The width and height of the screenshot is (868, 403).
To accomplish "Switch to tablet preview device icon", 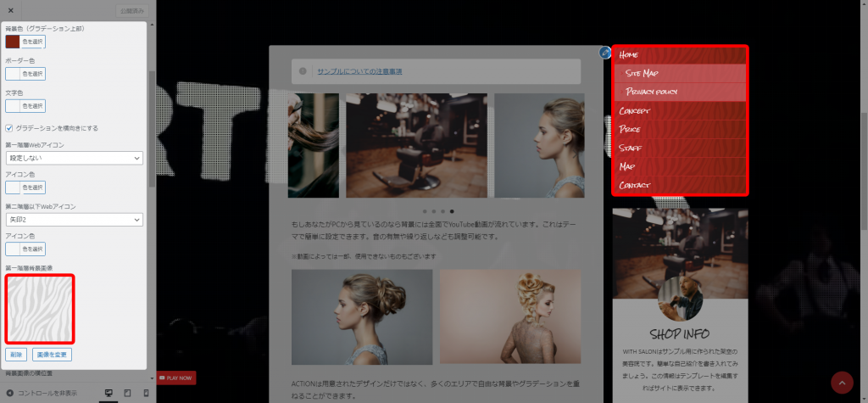I will [127, 394].
